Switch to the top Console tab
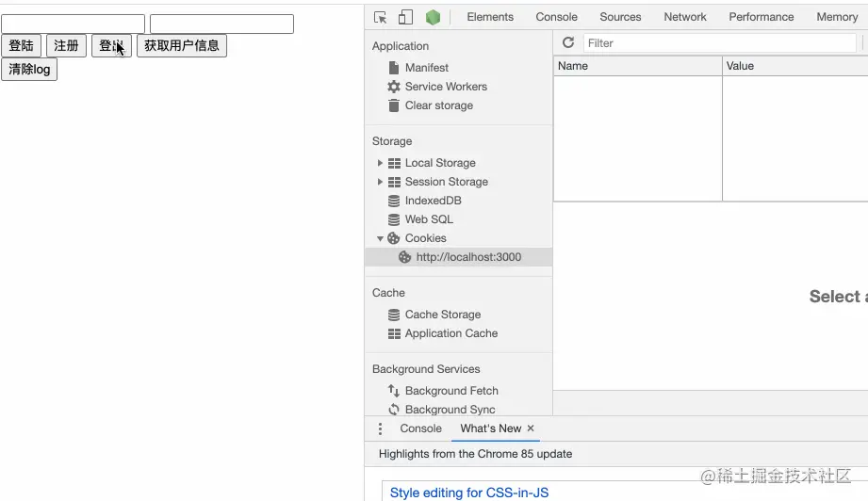 tap(556, 17)
